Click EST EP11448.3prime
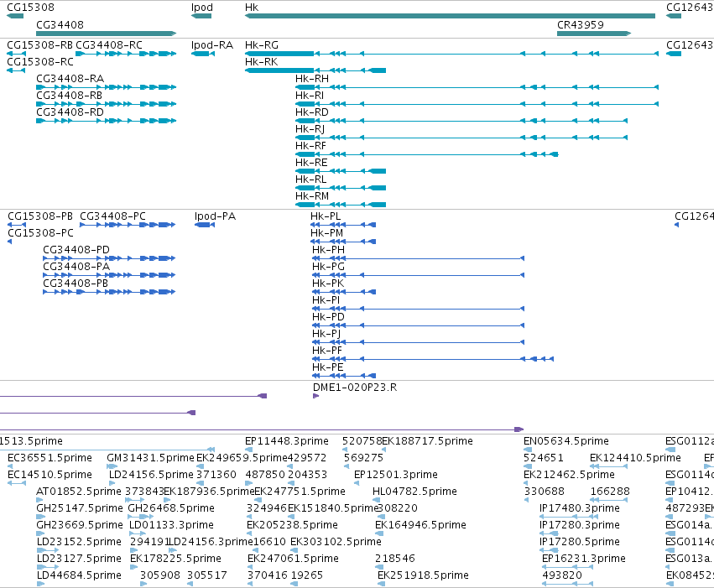Screen dimensions: 714x588 pyautogui.click(x=248, y=450)
